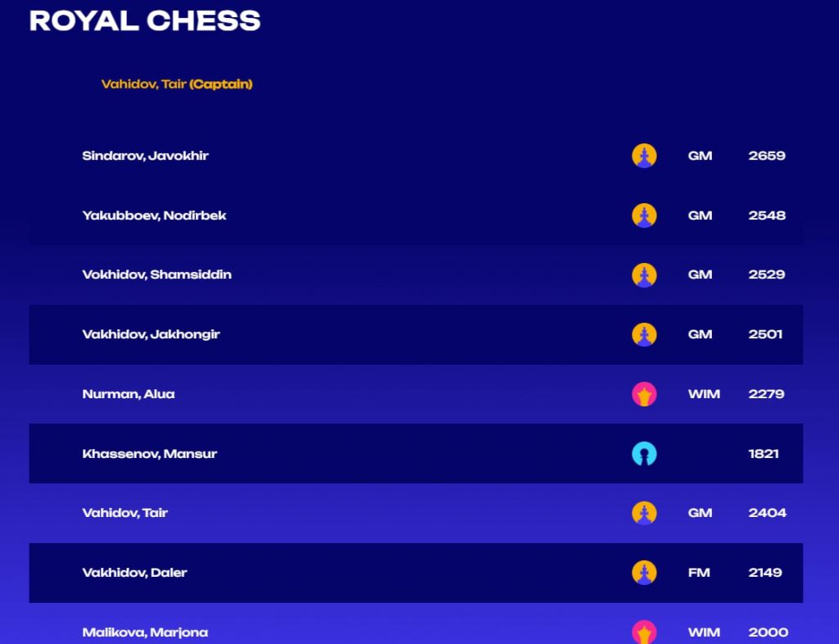Viewport: 839px width, 644px height.
Task: Click the king icon in Yakubboev's row
Action: coord(644,215)
